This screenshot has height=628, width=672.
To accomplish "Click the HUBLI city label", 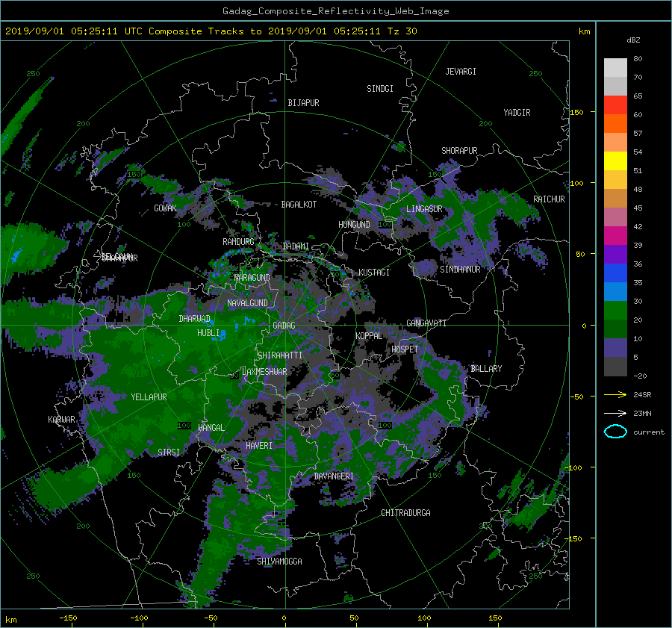I will point(208,333).
